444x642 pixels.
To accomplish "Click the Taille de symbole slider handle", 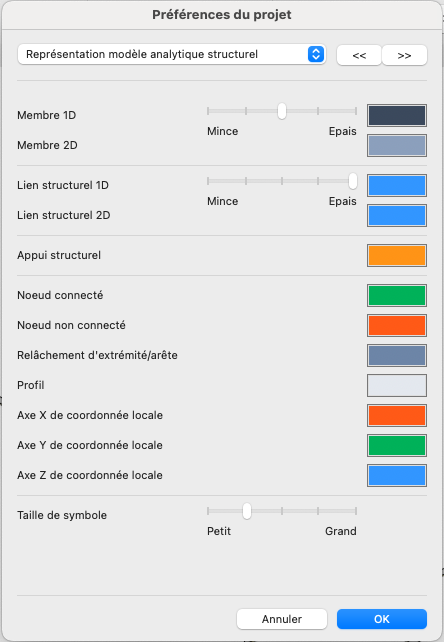I will [247, 511].
